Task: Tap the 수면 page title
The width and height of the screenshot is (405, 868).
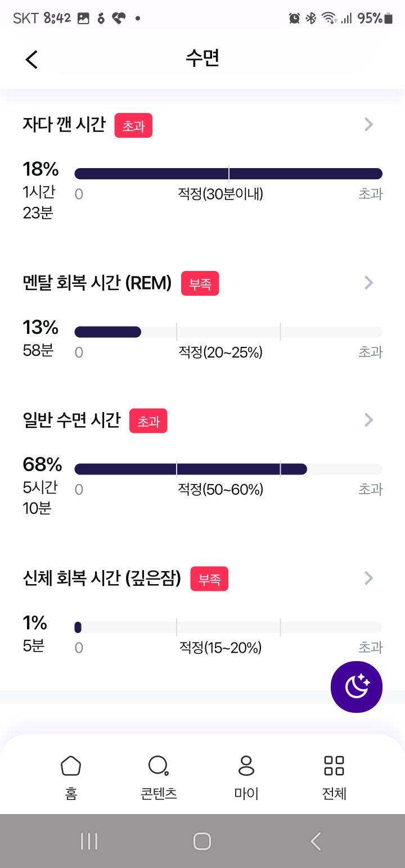Action: coord(202,58)
